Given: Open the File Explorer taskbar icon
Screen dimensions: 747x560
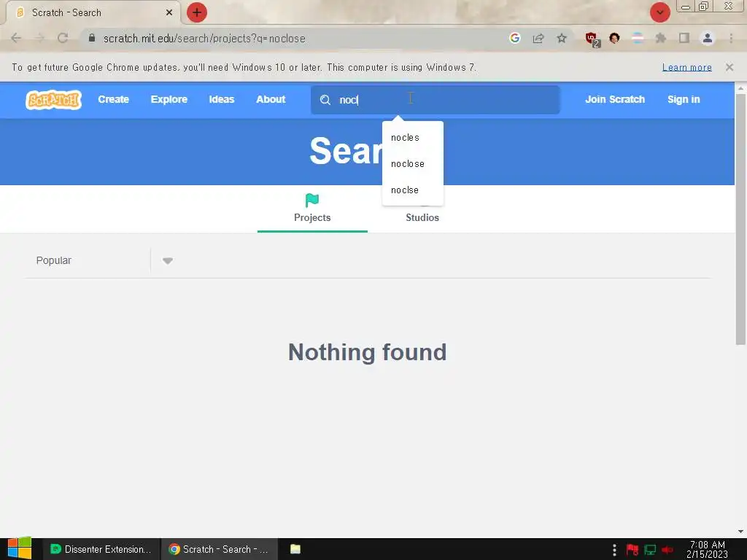Looking at the screenshot, I should point(295,549).
